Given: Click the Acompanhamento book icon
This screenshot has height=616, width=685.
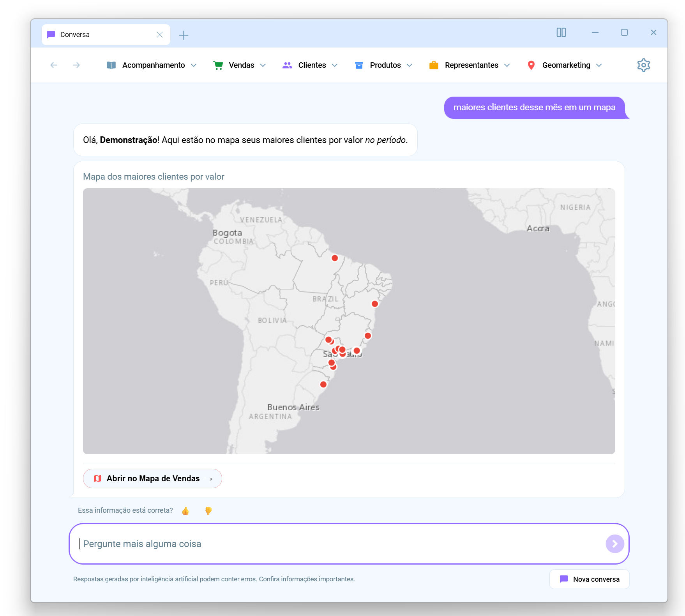Looking at the screenshot, I should pos(111,65).
